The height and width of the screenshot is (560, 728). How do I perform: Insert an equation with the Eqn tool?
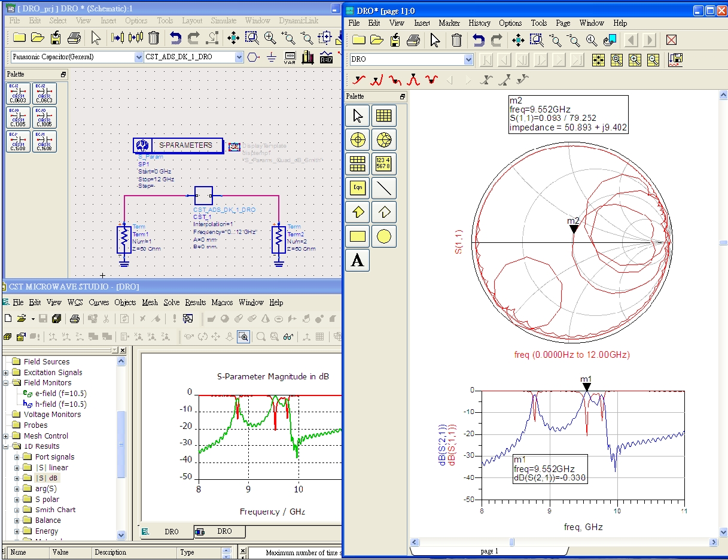click(x=358, y=188)
